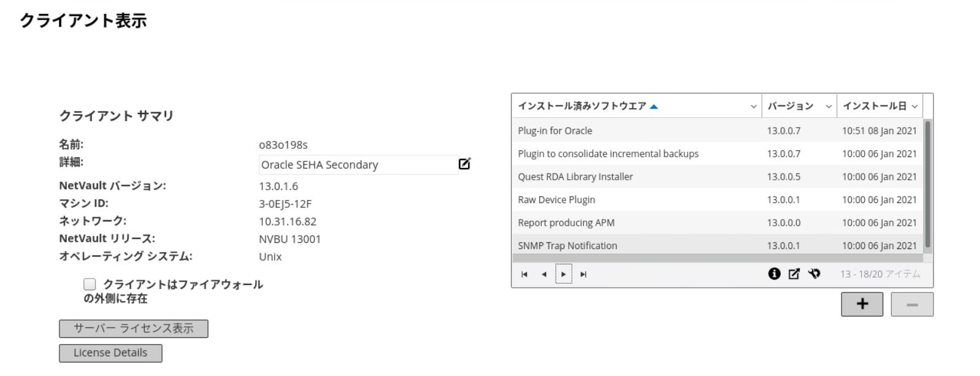The width and height of the screenshot is (980, 376).
Task: Click NetVault version value 13.0.1.6
Action: [278, 186]
